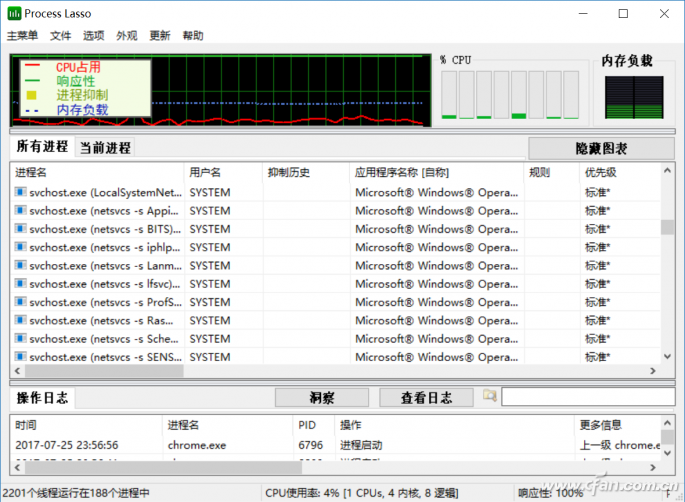The width and height of the screenshot is (685, 502).
Task: Click icon of svchost.exe (netsvcs -s Sche... row
Action: point(20,339)
